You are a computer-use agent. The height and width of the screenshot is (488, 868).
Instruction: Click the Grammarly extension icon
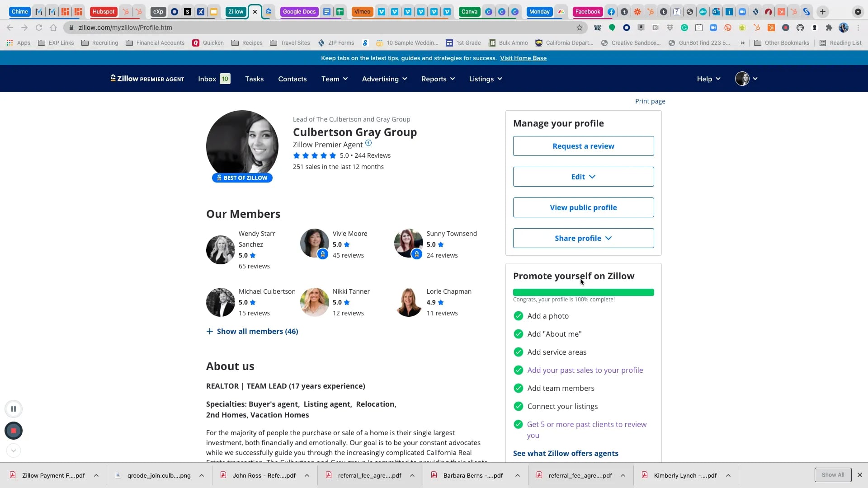click(x=684, y=28)
